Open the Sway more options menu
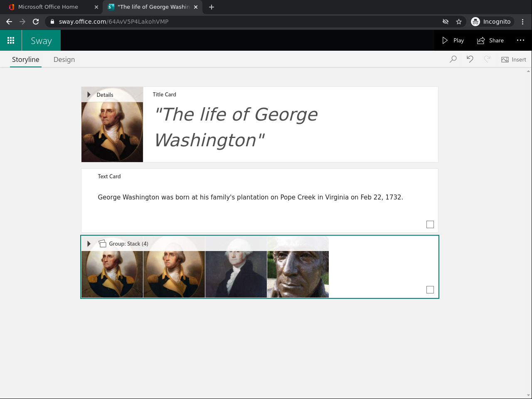 pyautogui.click(x=520, y=40)
